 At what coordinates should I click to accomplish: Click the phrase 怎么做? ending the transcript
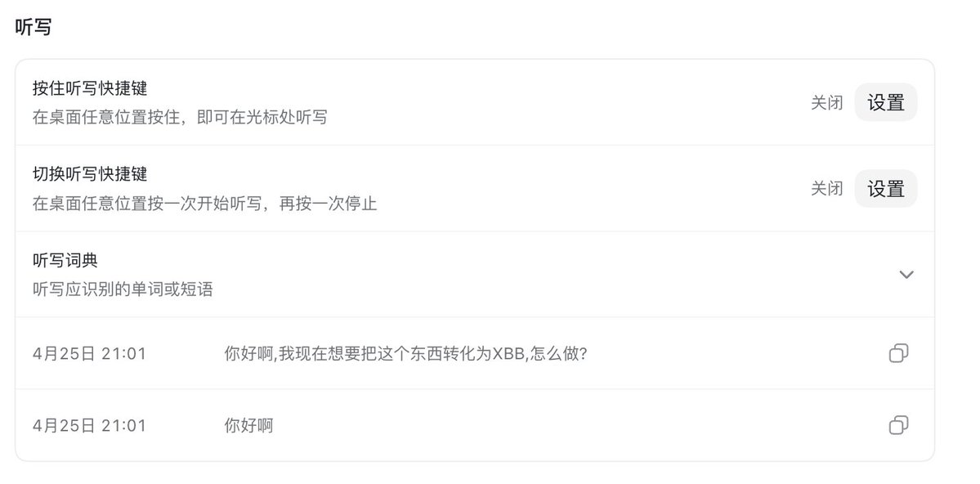pyautogui.click(x=558, y=354)
